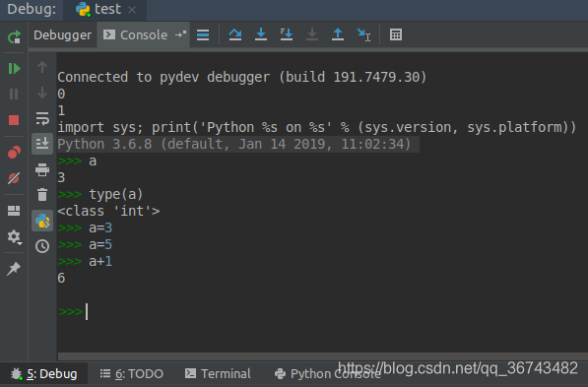Image resolution: width=588 pixels, height=387 pixels.
Task: Click the 'Python 3.6.8' output line
Action: coord(234,144)
